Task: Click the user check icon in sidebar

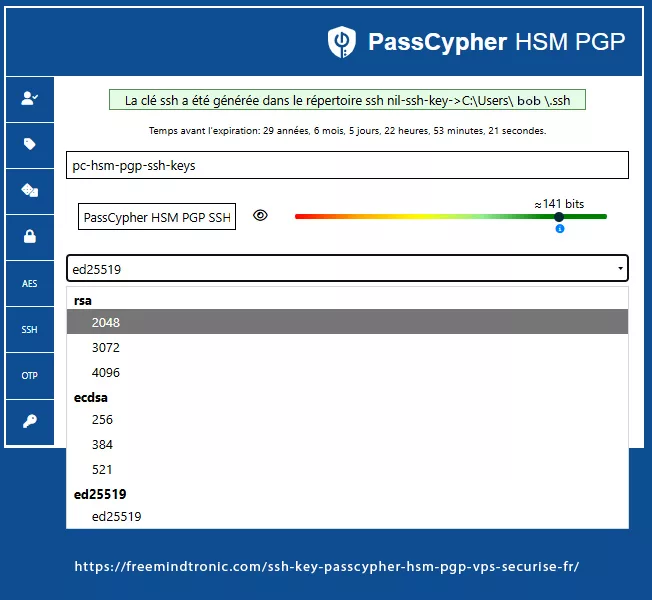Action: [29, 99]
